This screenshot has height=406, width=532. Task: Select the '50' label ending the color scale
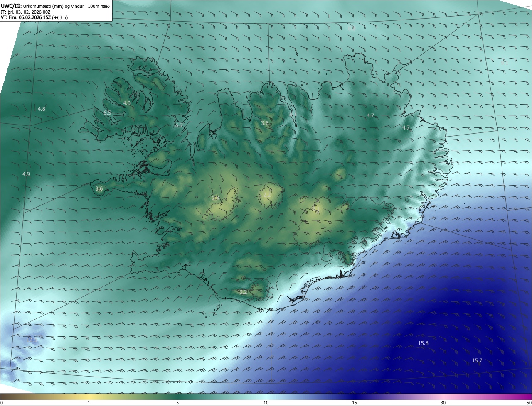click(529, 403)
